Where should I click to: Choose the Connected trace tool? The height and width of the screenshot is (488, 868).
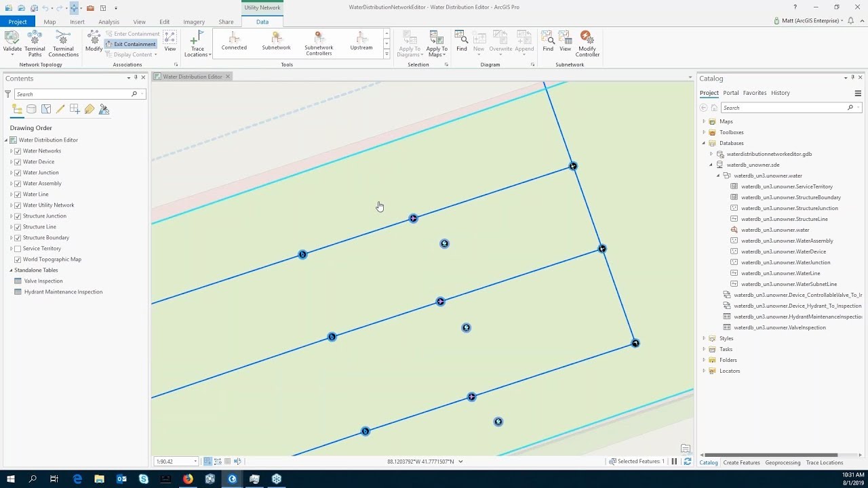point(234,42)
